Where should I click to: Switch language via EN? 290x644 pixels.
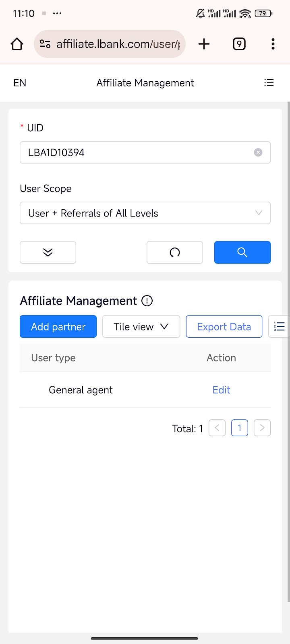(20, 83)
